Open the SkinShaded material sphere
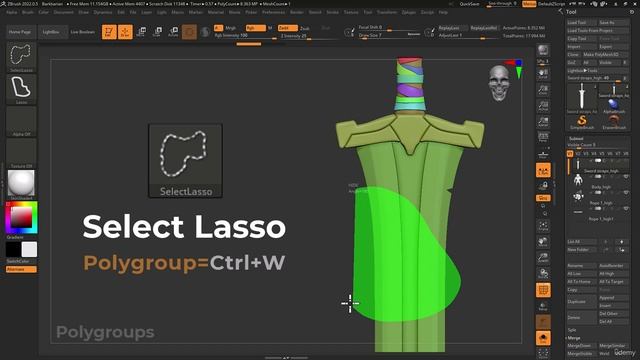Viewport: 640px width, 360px height. pos(21,184)
